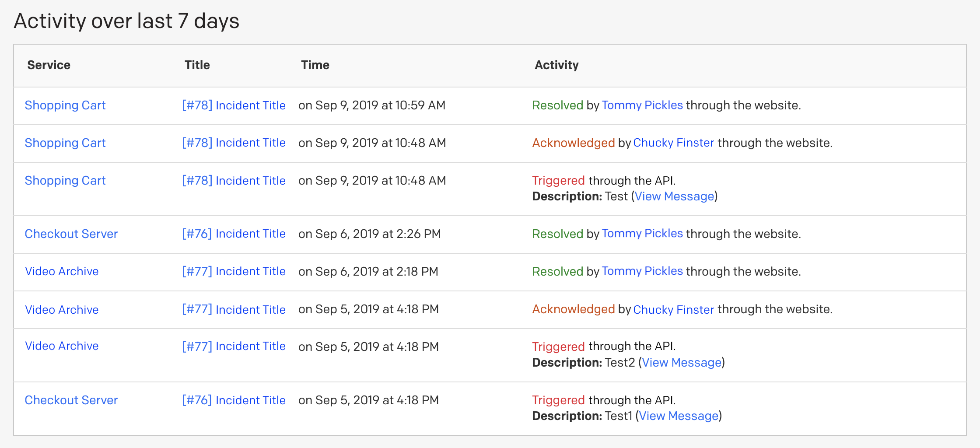View Message for Description Test2
The width and height of the screenshot is (980, 448).
tap(682, 363)
